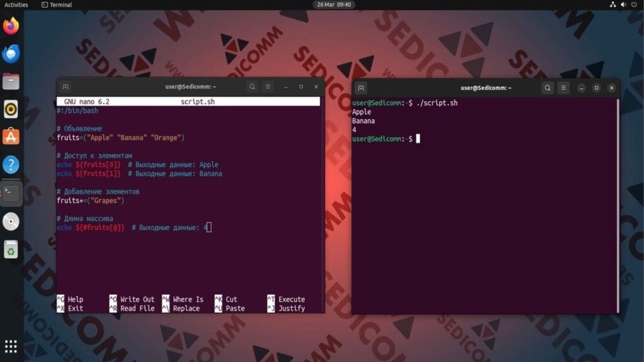Show Applications grid at dock bottom
The height and width of the screenshot is (362, 644).
coord(11,346)
